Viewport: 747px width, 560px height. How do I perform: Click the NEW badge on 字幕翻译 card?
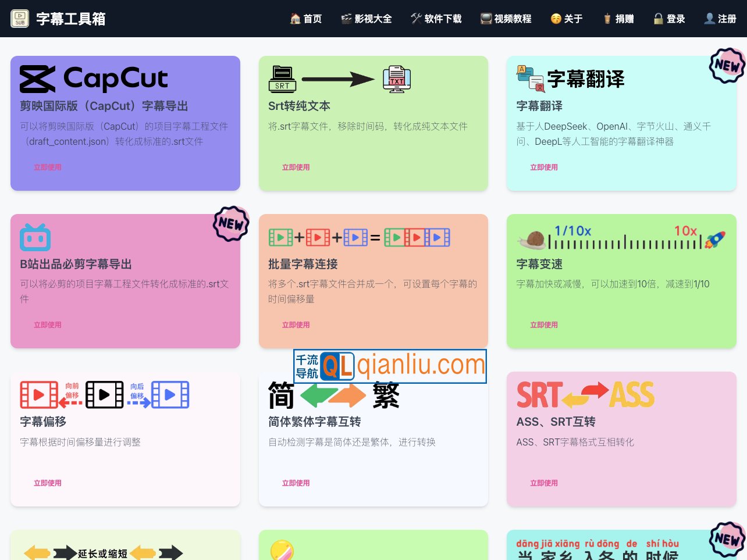pyautogui.click(x=727, y=66)
